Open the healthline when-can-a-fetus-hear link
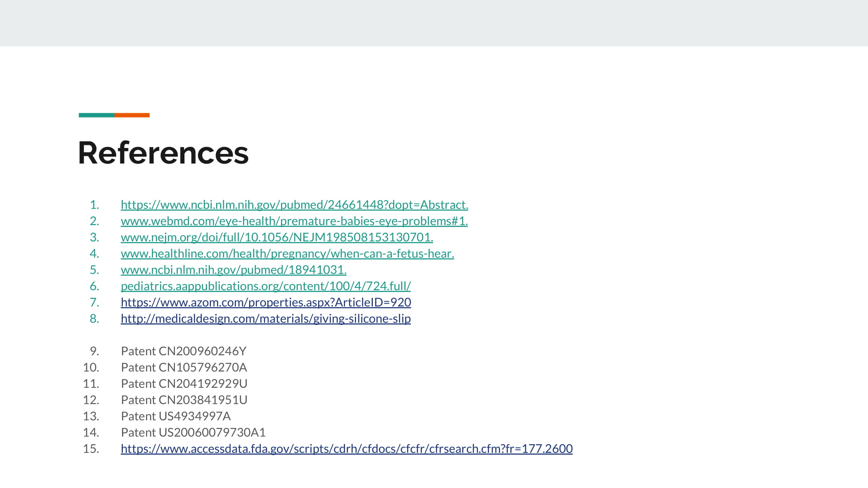This screenshot has width=868, height=488. (287, 254)
